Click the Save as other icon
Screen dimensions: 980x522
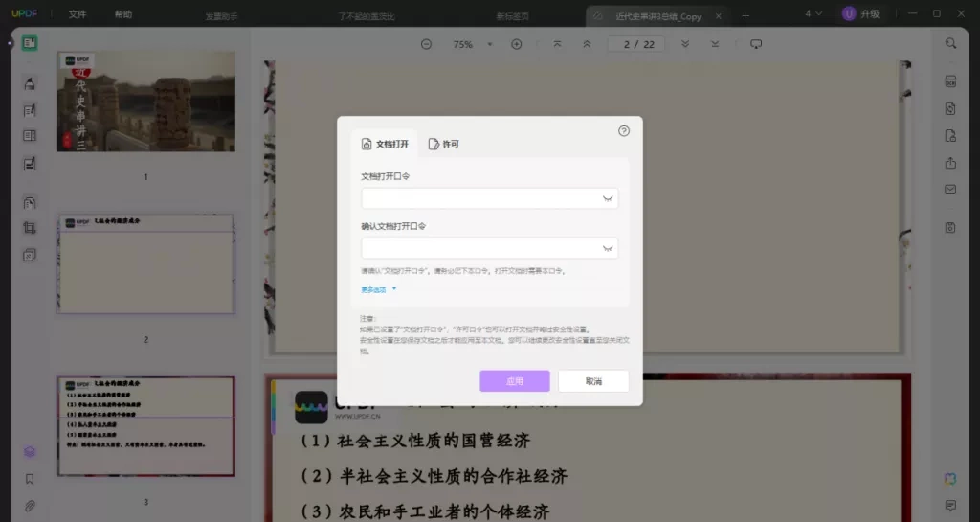tap(950, 228)
